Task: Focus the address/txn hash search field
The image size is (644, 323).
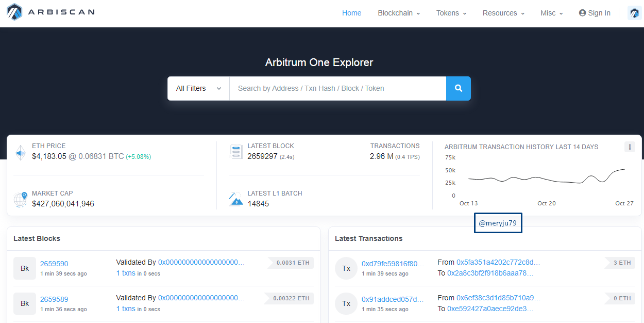Action: [x=337, y=88]
